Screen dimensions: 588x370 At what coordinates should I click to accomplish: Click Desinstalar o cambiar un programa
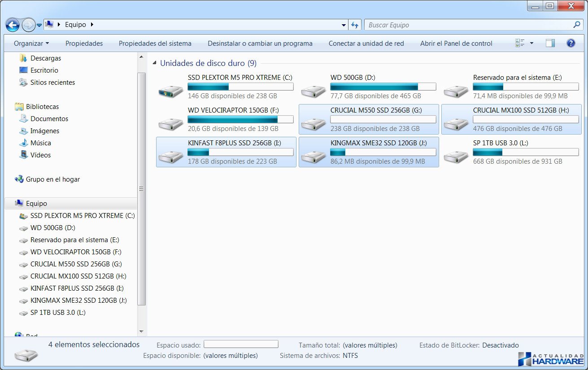(260, 44)
